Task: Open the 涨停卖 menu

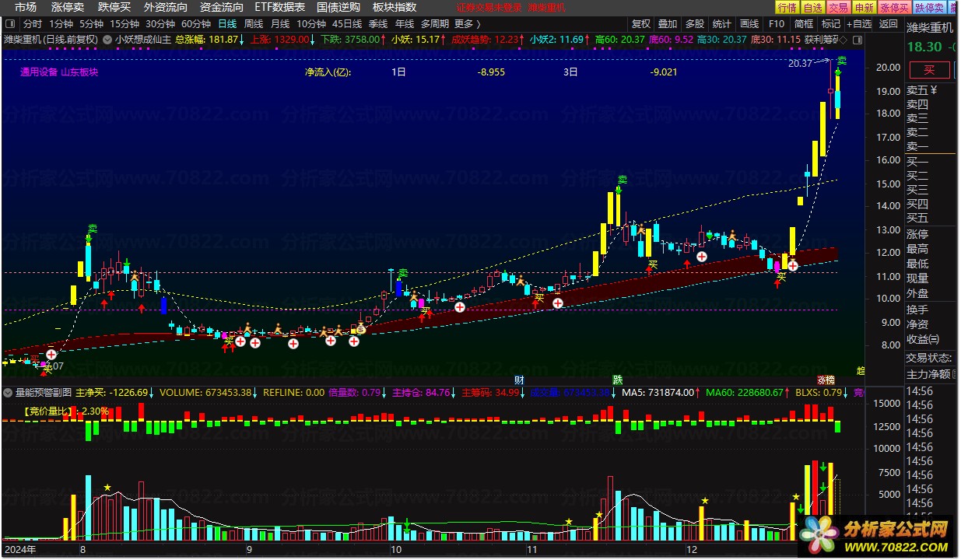Action: (x=67, y=7)
